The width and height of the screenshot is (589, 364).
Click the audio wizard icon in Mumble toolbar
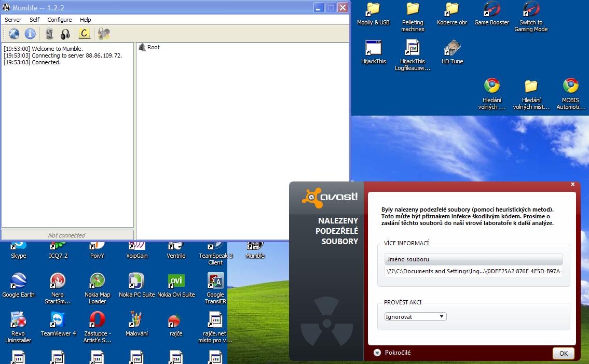(x=104, y=34)
